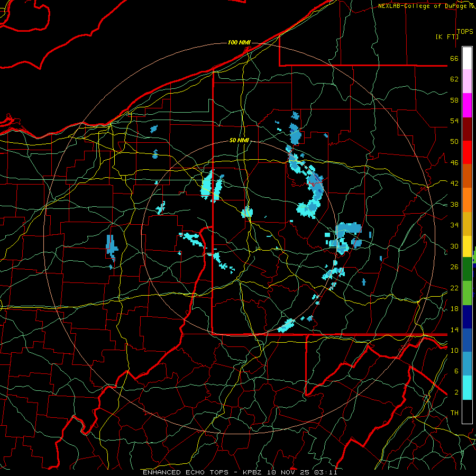Select the 46 legend scale value
Viewport: 476px width, 476px height.
[x=454, y=163]
